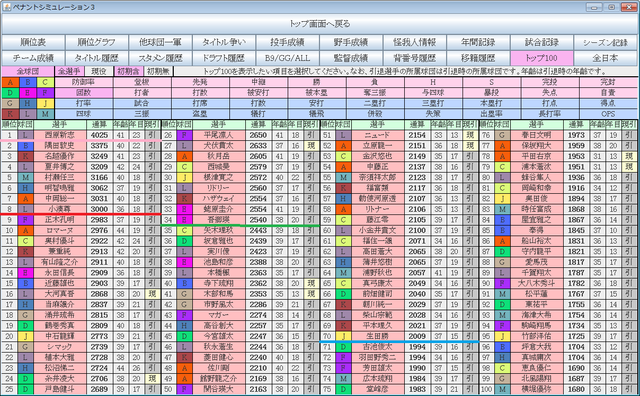Choose team G tan filter button
Screen dimensions: 640x396
click(10, 103)
